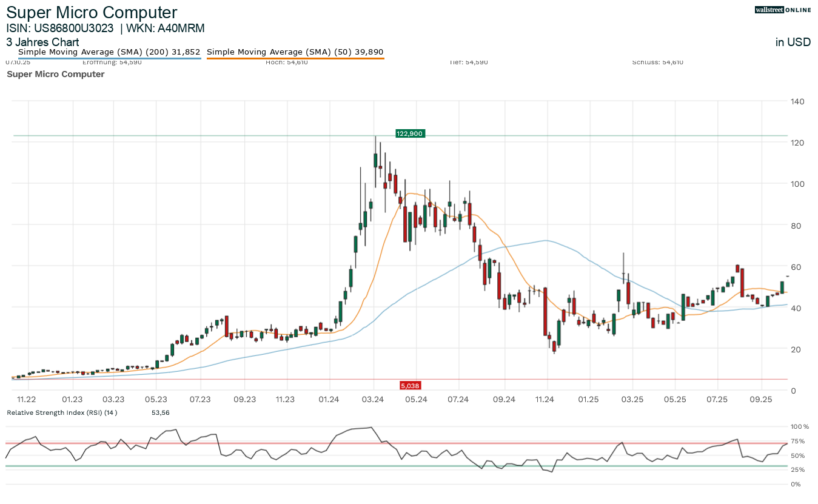The height and width of the screenshot is (504, 818).
Task: Click the Schluss: 54,610 closing value
Action: coord(657,62)
